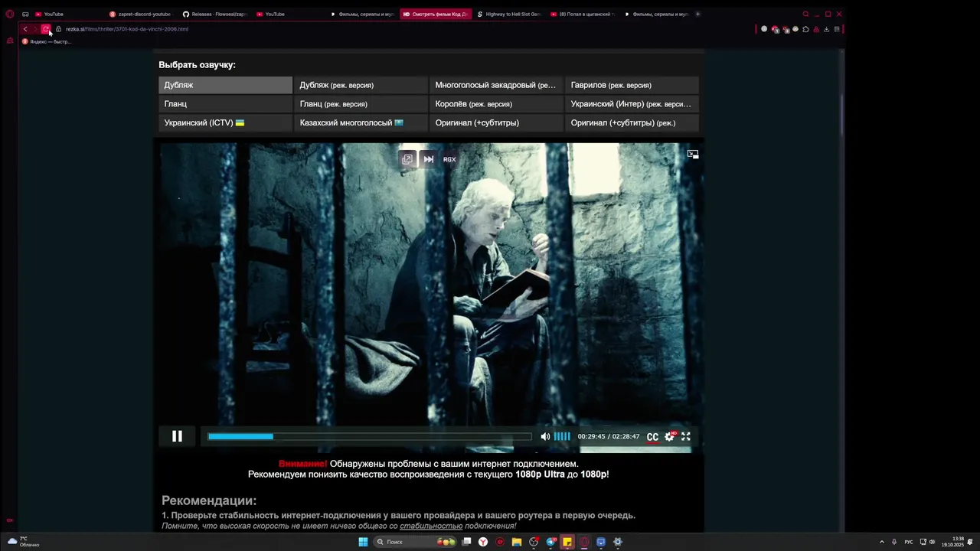Open the Windows Start menu

(x=363, y=542)
